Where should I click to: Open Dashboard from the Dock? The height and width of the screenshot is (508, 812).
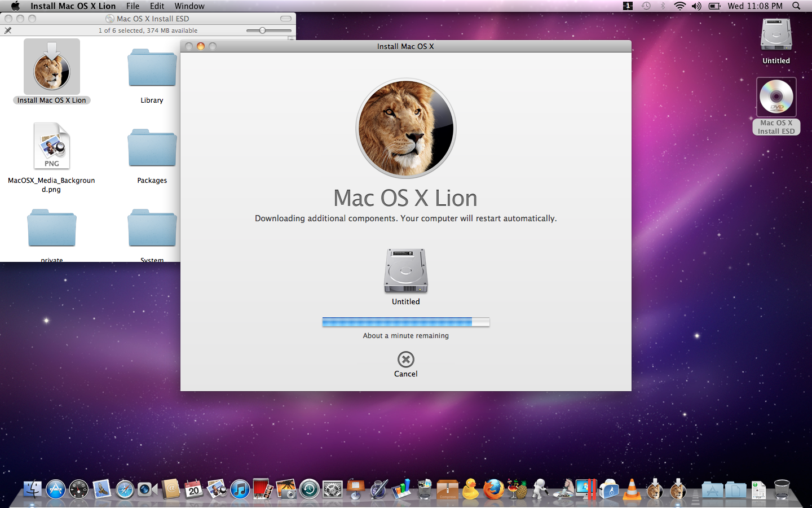pos(79,489)
